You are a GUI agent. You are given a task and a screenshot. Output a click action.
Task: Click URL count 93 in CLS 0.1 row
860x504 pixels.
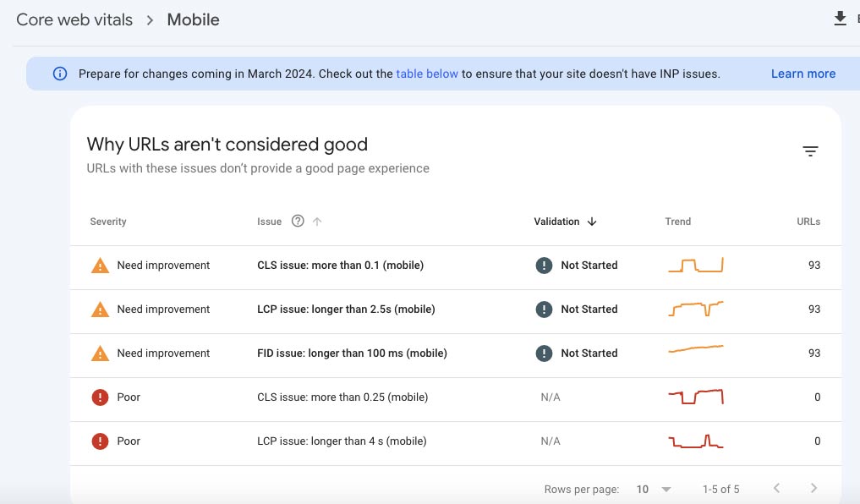(814, 266)
